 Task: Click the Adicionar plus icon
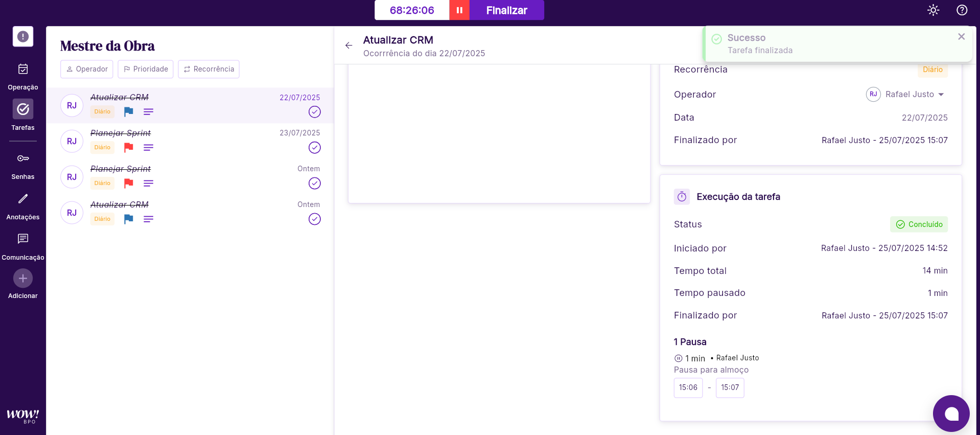23,279
